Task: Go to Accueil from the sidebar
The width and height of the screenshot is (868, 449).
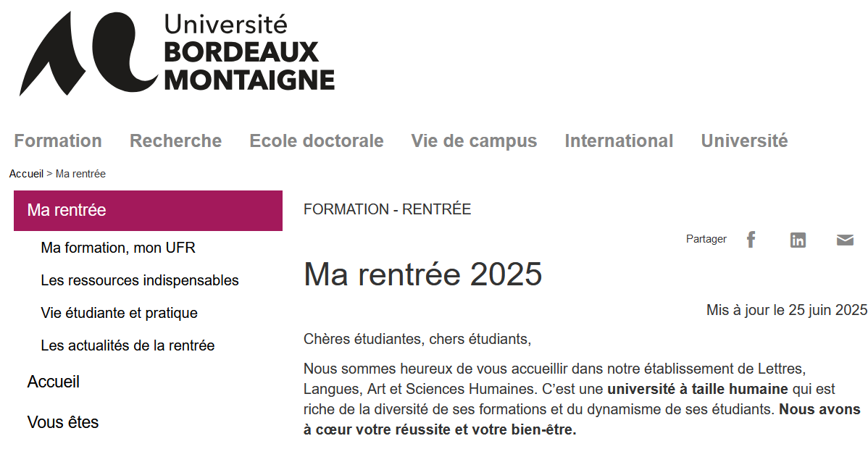Action: tap(54, 381)
